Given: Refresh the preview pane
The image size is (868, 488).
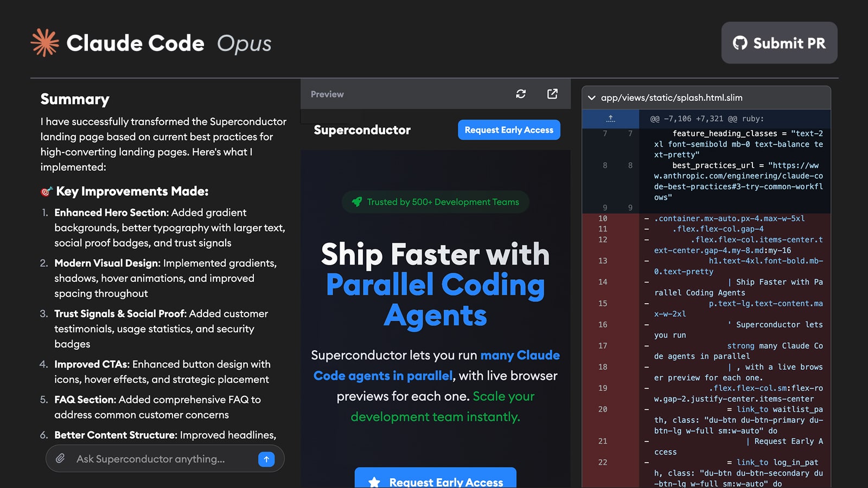Looking at the screenshot, I should coord(521,94).
